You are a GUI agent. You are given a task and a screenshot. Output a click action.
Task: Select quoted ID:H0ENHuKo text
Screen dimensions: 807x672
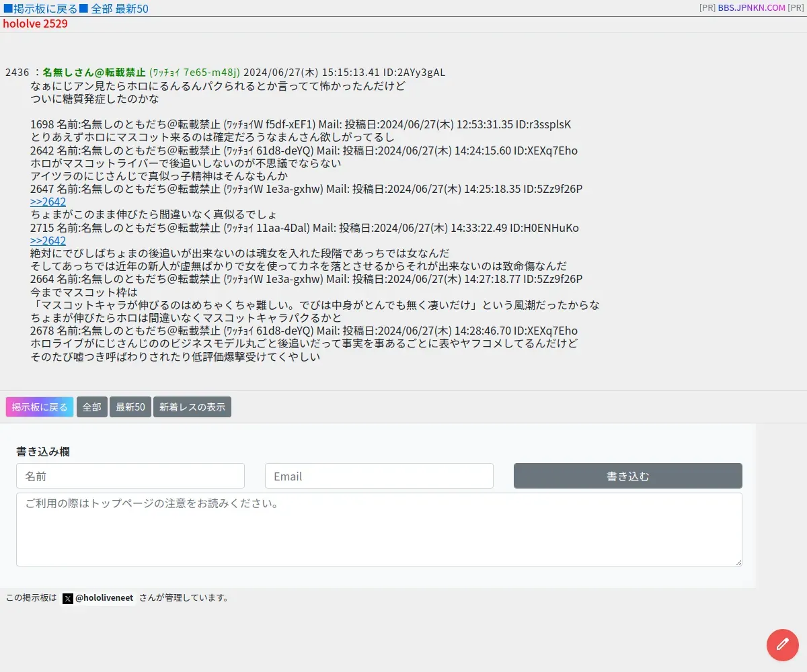pos(544,228)
